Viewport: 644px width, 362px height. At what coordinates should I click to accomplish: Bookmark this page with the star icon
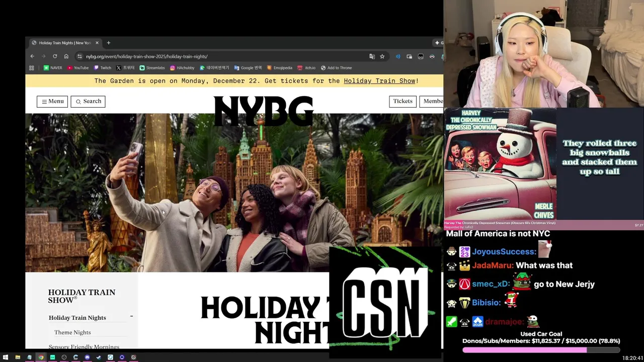pyautogui.click(x=382, y=56)
